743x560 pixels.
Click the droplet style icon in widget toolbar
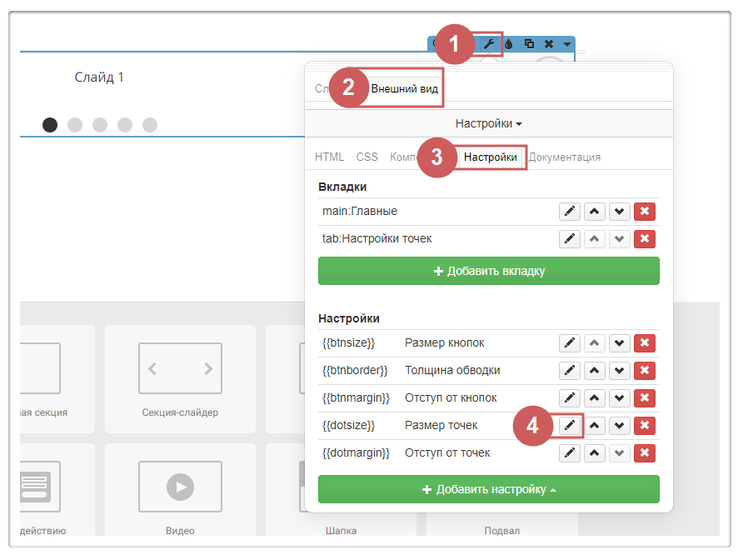click(509, 44)
